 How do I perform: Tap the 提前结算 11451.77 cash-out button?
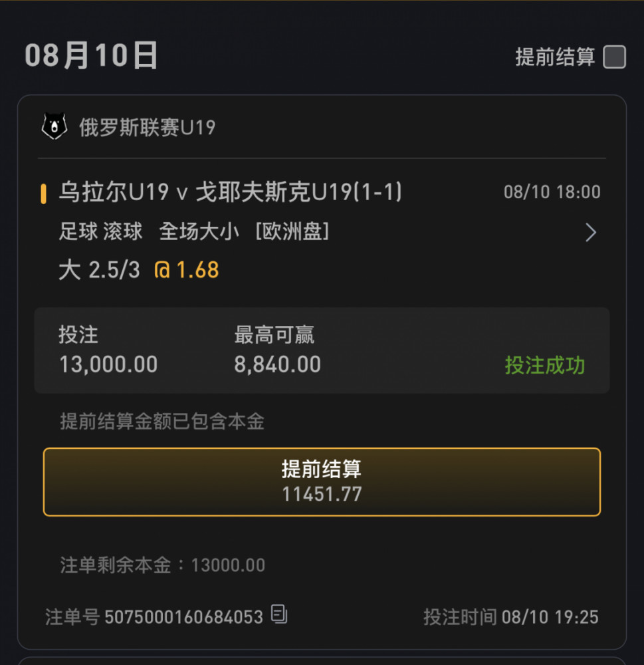point(322,481)
